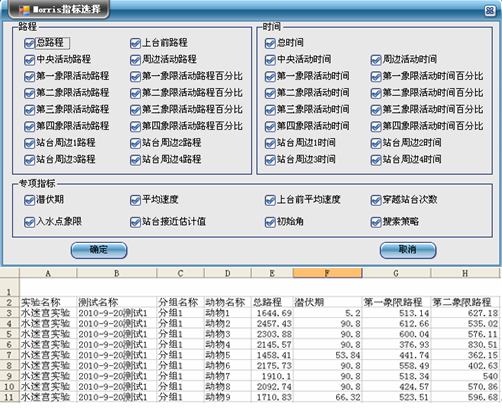Screen dimensions: 502x408
Task: Toggle 中央活动时间 checkbox
Action: tap(270, 60)
